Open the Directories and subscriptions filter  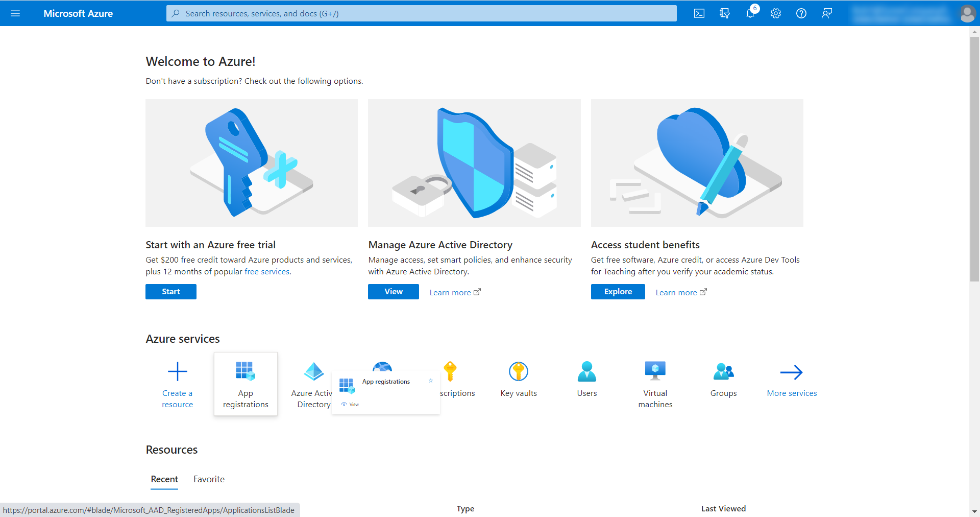725,13
